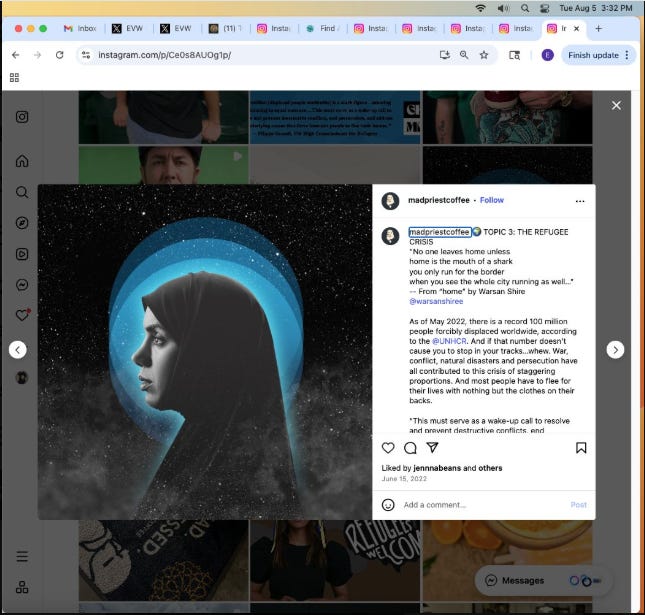Click Finish update button
This screenshot has width=645, height=615.
click(x=593, y=55)
